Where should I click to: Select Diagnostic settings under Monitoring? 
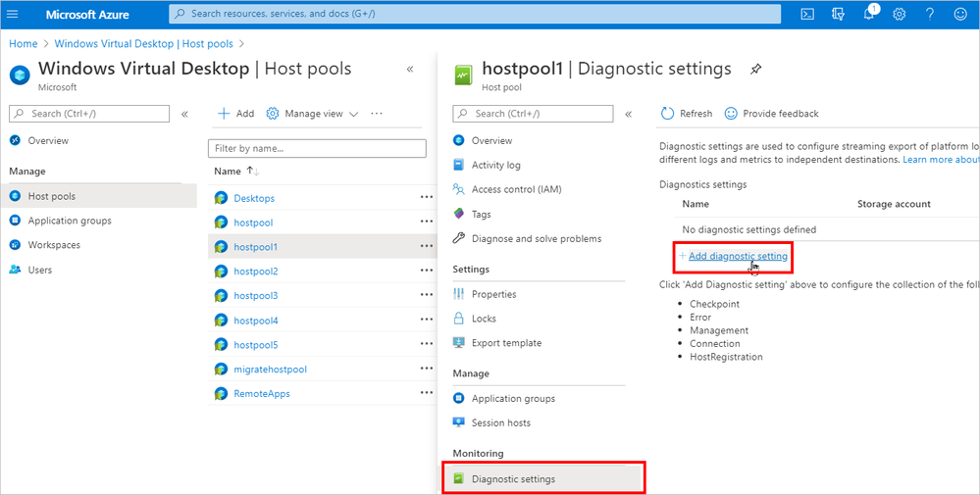coord(542,478)
